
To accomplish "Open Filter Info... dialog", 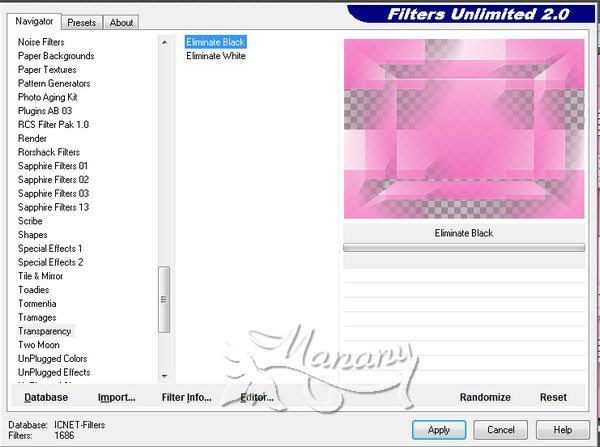I will (x=186, y=397).
